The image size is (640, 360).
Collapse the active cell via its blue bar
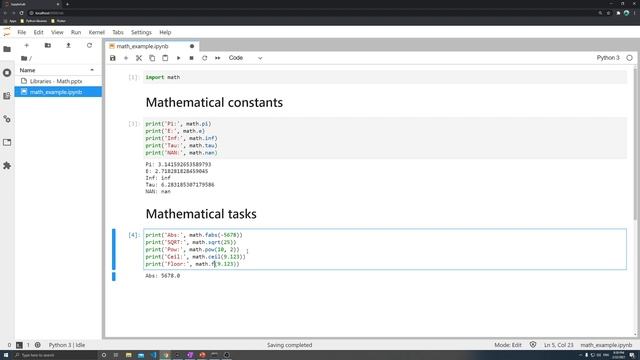click(x=114, y=249)
